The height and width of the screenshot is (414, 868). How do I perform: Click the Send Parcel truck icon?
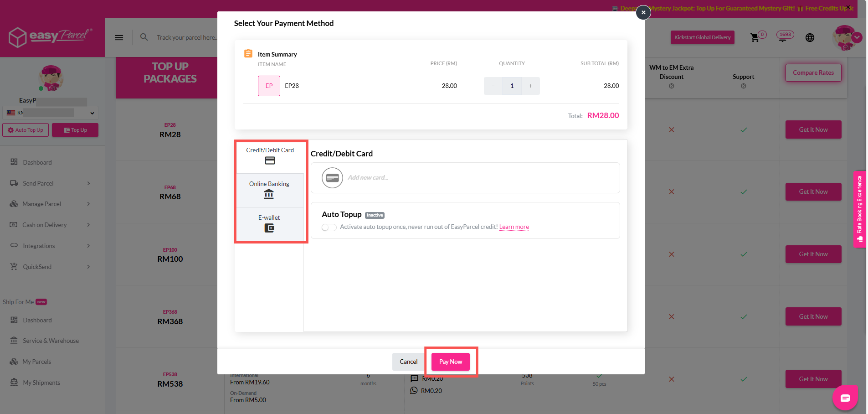[x=14, y=183]
